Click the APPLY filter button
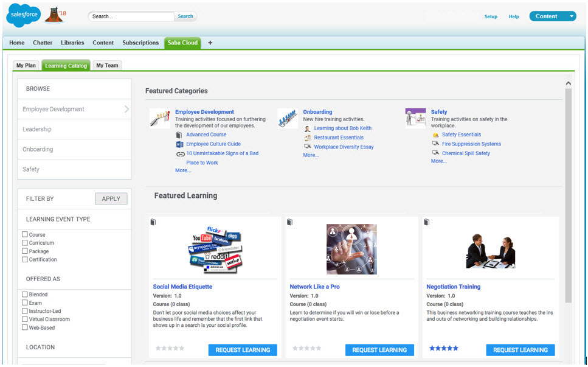This screenshot has width=588, height=367. click(x=111, y=199)
